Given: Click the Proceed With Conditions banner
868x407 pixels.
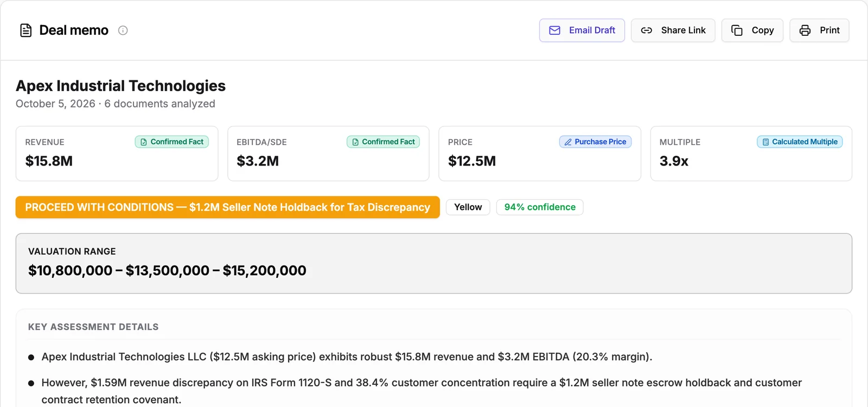Looking at the screenshot, I should (228, 207).
